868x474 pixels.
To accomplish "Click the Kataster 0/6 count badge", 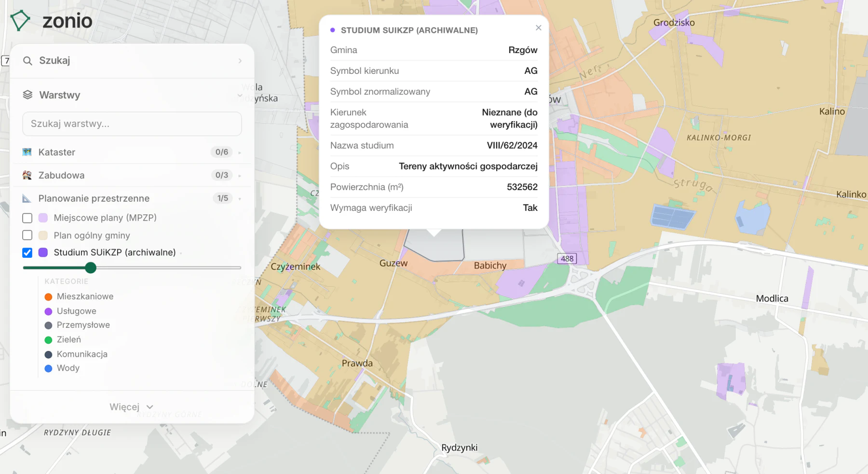I will pos(222,152).
